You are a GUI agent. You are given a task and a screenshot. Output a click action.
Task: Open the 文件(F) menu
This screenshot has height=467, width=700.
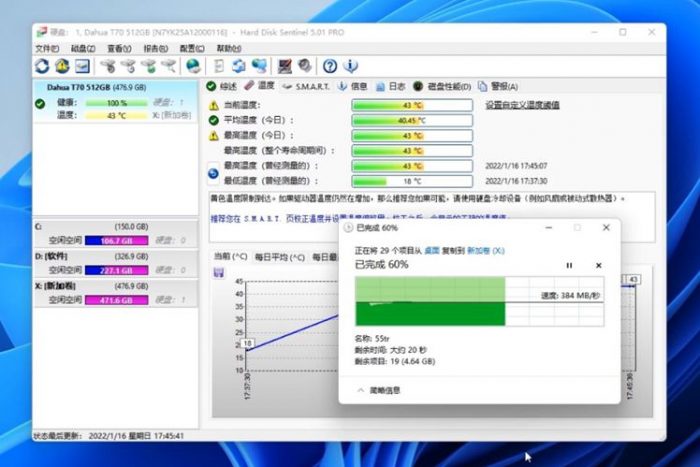pos(47,48)
